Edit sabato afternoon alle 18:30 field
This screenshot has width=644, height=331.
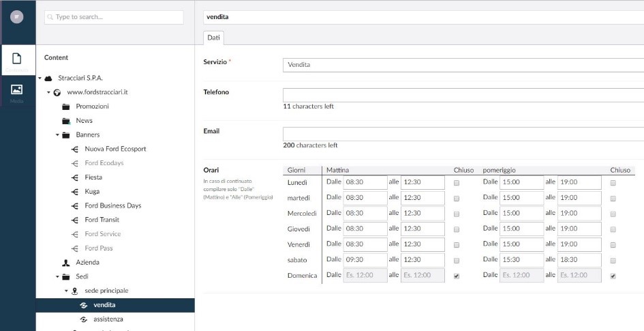click(x=579, y=260)
